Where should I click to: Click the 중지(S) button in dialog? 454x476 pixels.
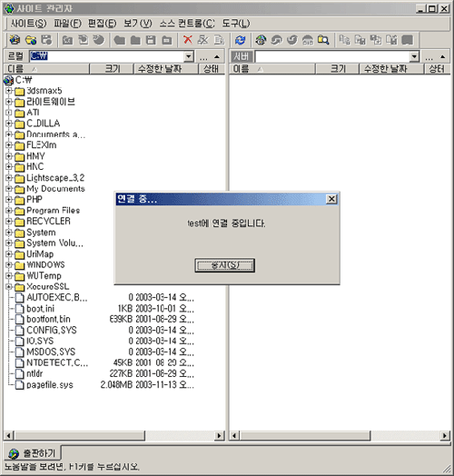click(x=224, y=265)
